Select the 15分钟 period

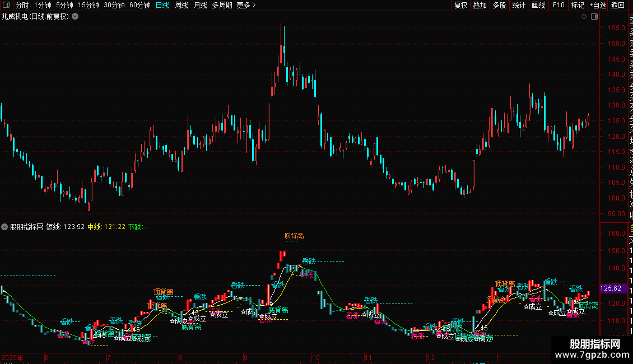pos(89,5)
